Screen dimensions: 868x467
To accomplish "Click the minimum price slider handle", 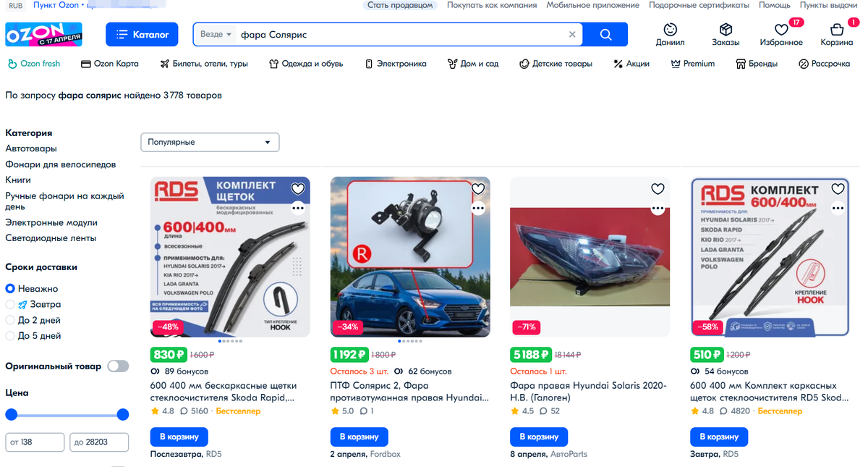I will (11, 415).
